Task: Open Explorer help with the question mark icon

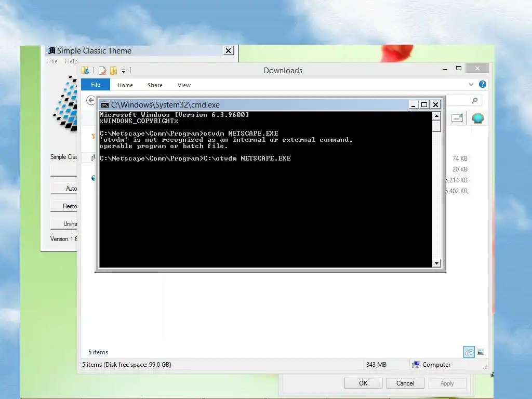Action: pos(483,84)
